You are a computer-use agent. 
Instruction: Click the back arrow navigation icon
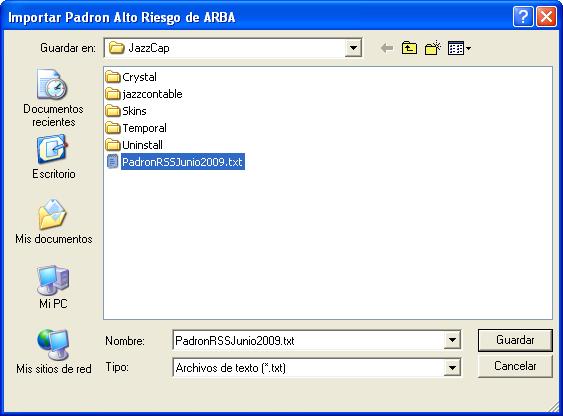(387, 48)
